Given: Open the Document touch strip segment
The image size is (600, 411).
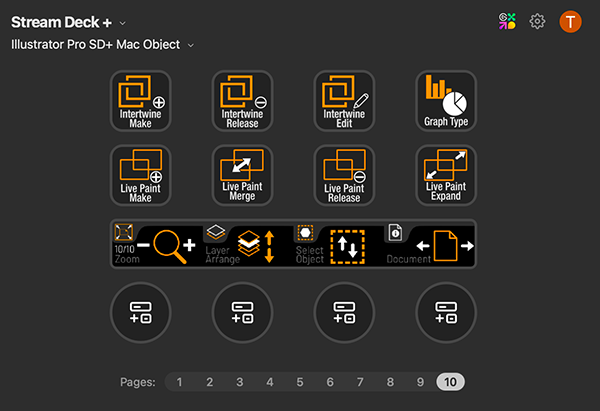Looking at the screenshot, I should coord(429,244).
